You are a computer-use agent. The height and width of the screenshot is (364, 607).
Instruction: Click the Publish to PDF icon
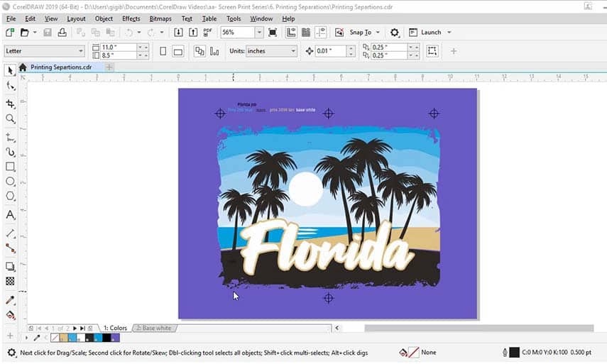[207, 33]
